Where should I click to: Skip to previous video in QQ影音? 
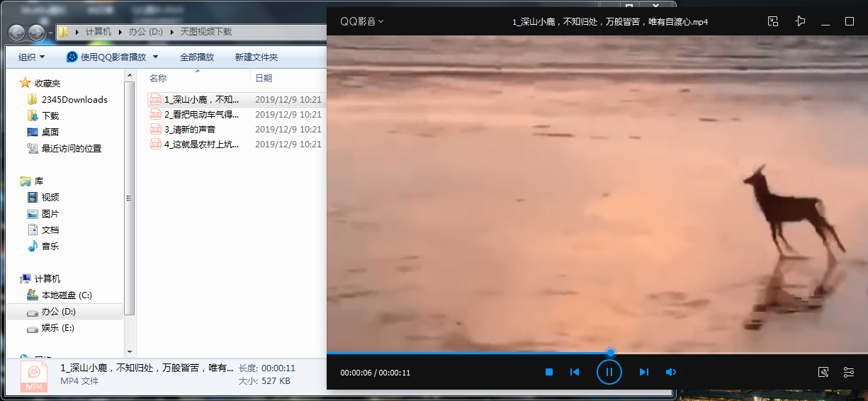point(575,372)
